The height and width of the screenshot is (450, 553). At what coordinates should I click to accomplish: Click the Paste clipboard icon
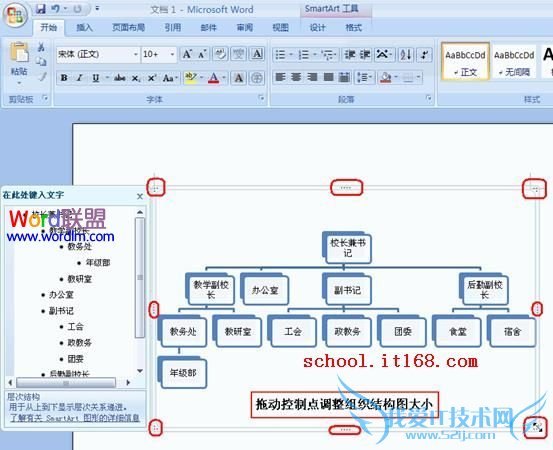point(19,53)
